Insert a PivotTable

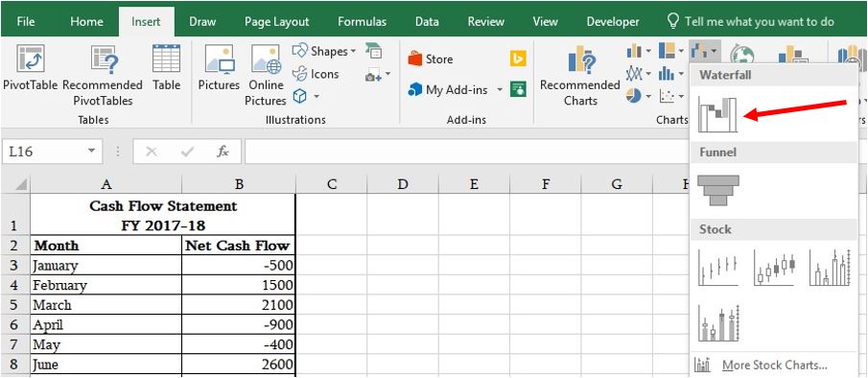click(31, 67)
